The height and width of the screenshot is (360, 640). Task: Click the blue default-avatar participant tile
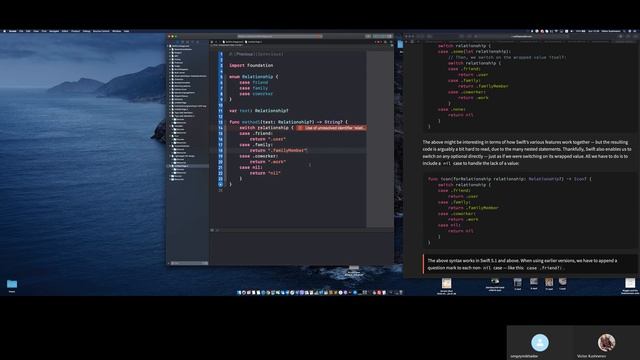540,342
